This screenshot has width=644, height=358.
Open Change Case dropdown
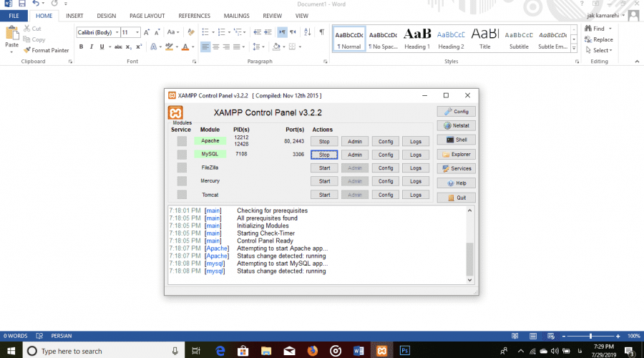173,32
